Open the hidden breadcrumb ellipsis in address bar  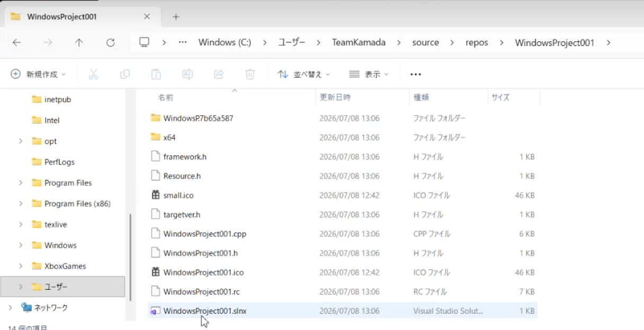point(183,42)
